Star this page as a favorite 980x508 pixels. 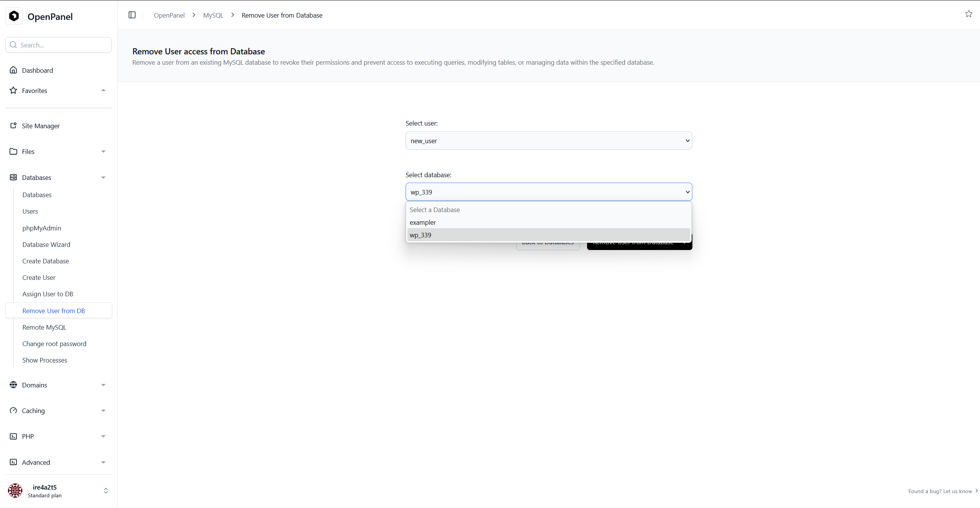click(x=968, y=14)
